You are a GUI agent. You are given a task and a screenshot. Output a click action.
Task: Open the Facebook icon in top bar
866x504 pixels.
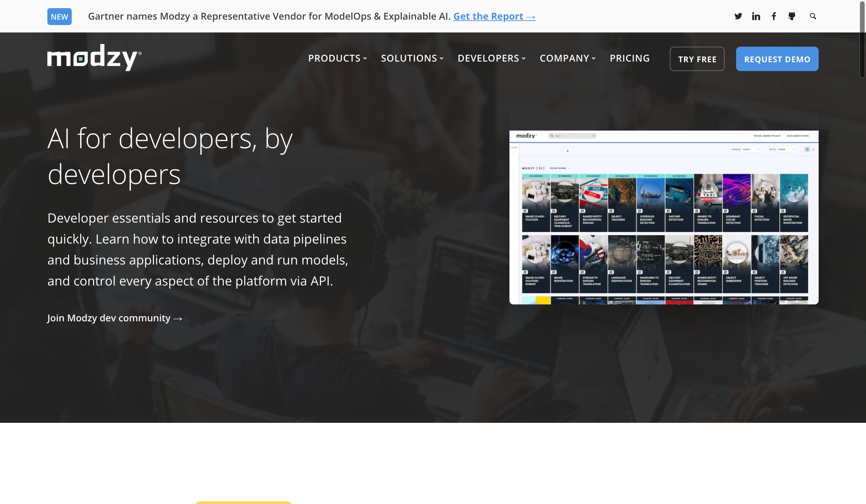click(x=774, y=16)
